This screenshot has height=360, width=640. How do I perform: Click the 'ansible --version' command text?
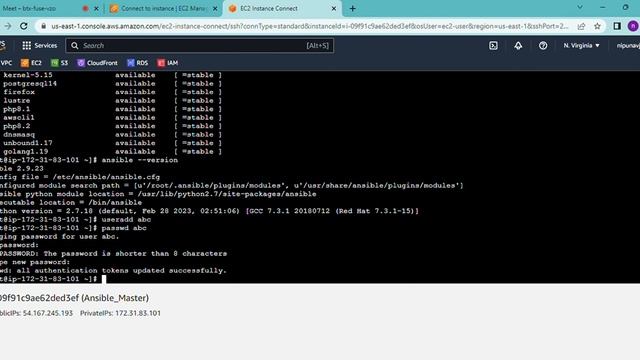point(140,160)
